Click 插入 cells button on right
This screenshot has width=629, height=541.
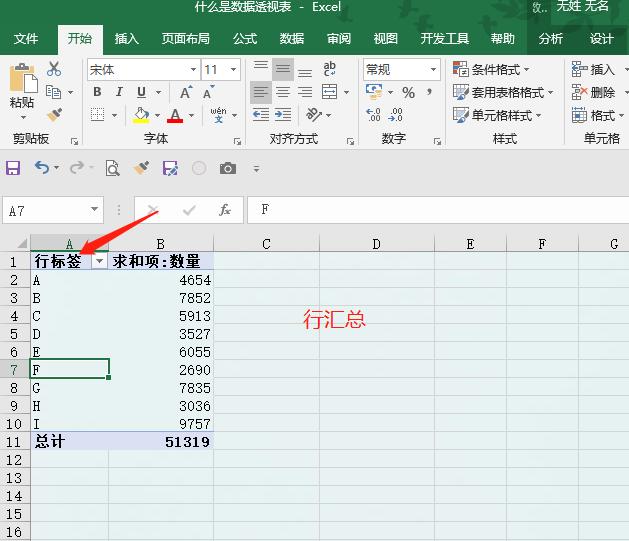point(594,69)
